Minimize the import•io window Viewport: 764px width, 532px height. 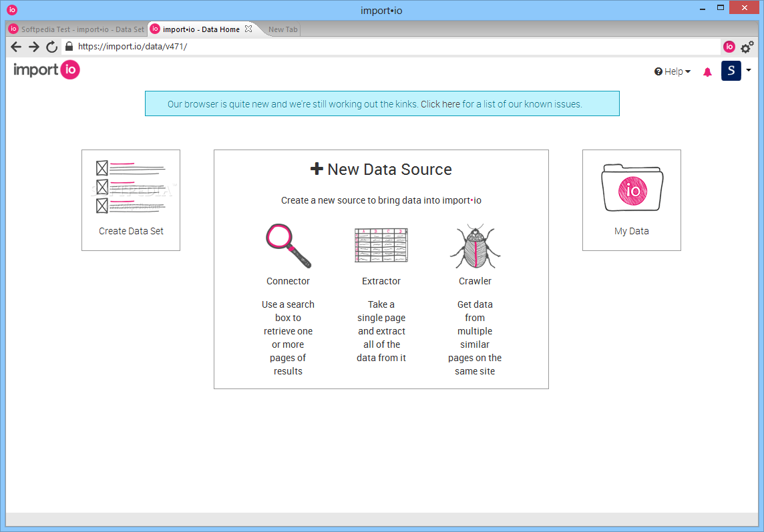point(703,9)
